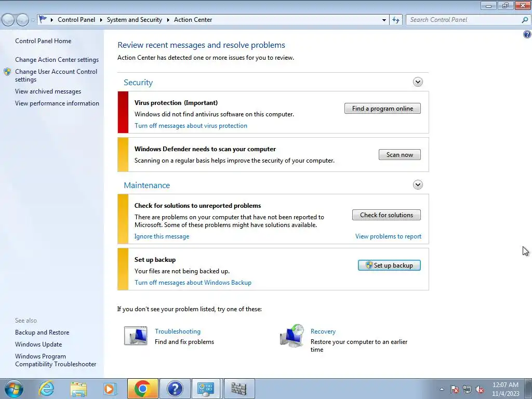Collapse the Security section
This screenshot has height=399, width=532.
(x=418, y=82)
